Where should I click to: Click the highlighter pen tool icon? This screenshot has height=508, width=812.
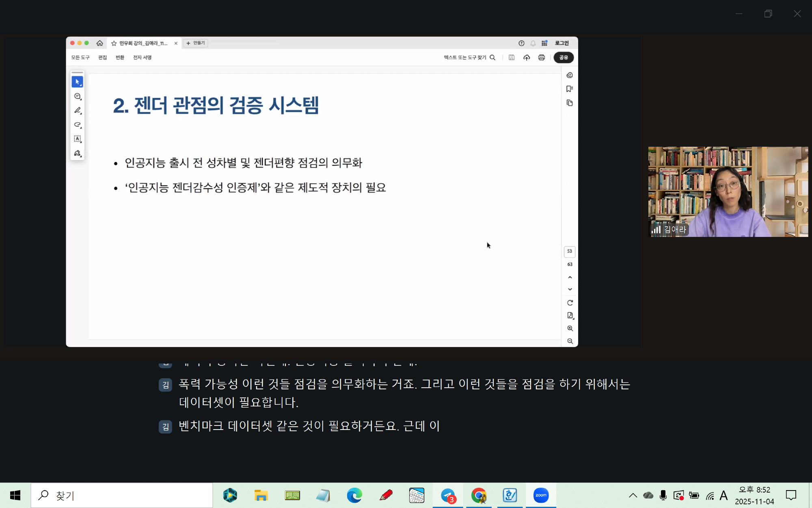click(x=78, y=111)
